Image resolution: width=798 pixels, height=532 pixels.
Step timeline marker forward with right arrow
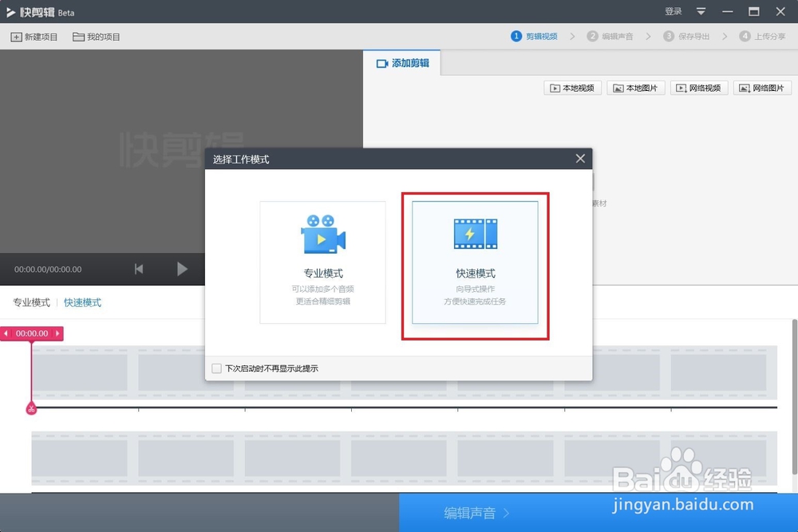[x=57, y=333]
